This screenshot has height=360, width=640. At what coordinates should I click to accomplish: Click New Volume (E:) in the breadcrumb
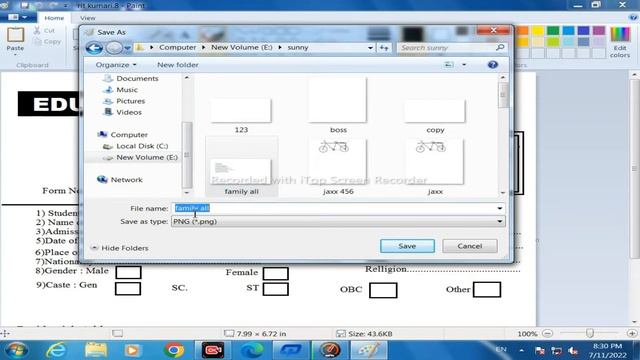(x=242, y=47)
